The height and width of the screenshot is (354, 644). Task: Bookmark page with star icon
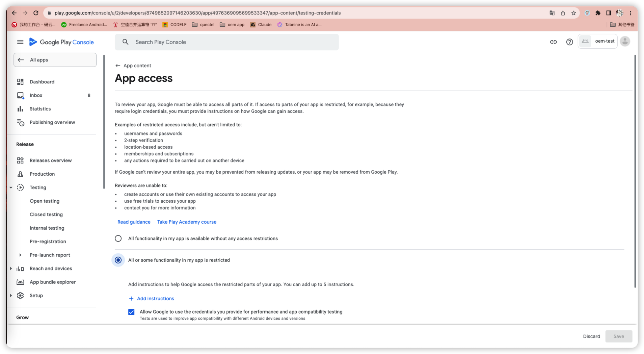(573, 13)
